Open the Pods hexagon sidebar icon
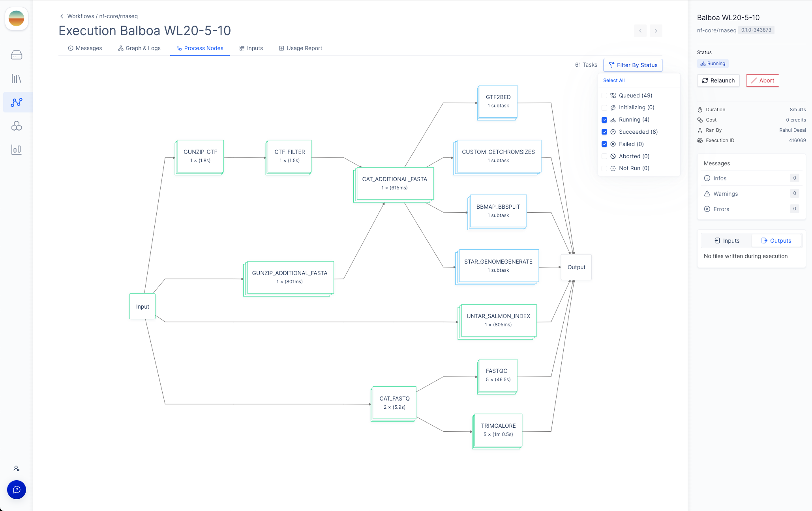The width and height of the screenshot is (812, 511). point(17,126)
